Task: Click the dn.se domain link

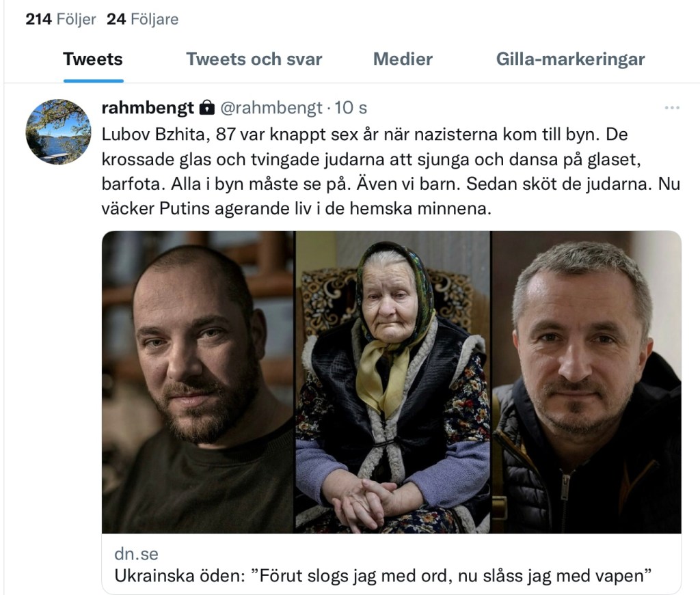Action: tap(136, 553)
